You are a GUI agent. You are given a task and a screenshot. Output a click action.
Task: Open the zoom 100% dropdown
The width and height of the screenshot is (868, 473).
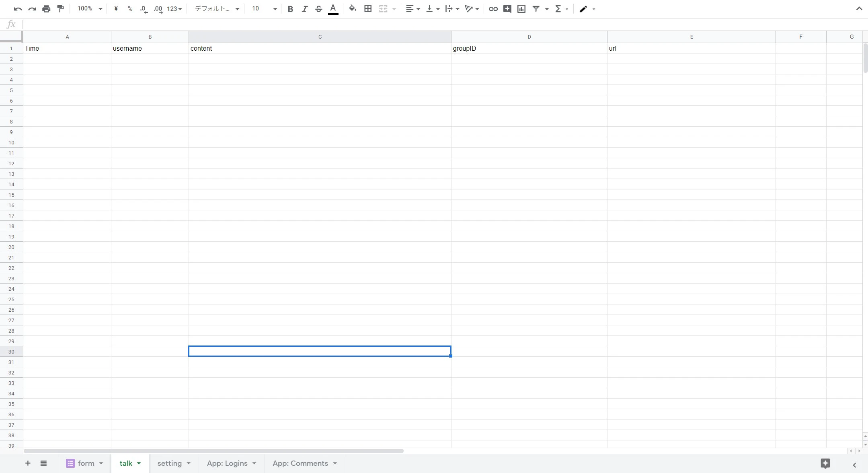(90, 8)
